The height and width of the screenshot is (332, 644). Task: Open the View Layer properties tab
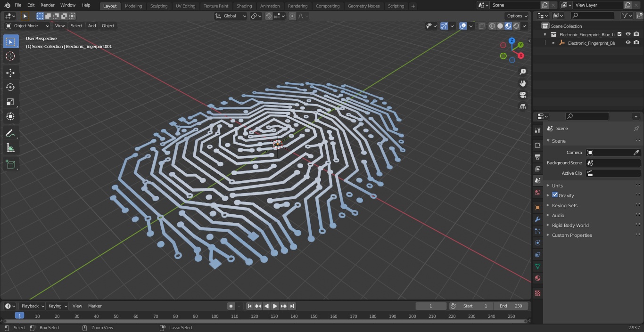click(x=537, y=169)
